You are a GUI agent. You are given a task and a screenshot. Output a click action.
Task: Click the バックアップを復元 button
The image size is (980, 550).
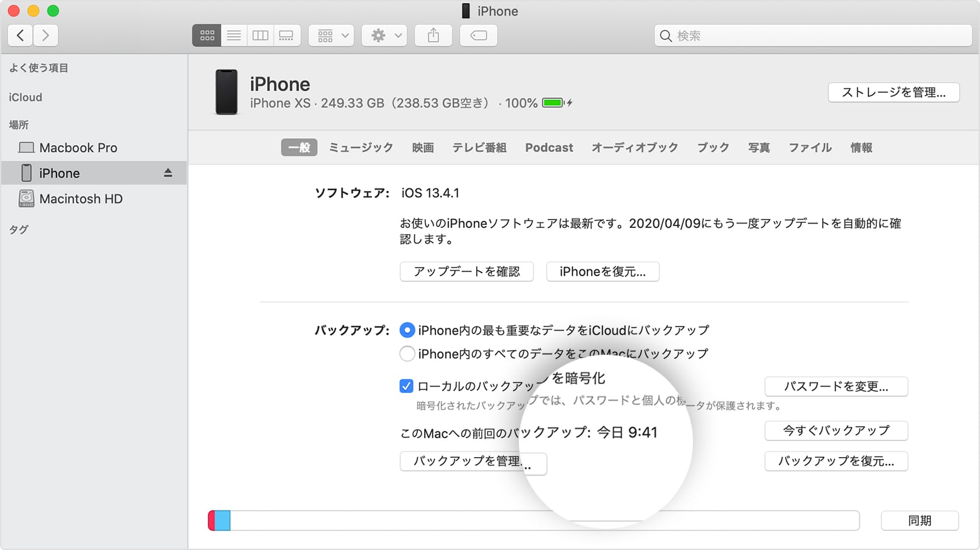click(836, 461)
